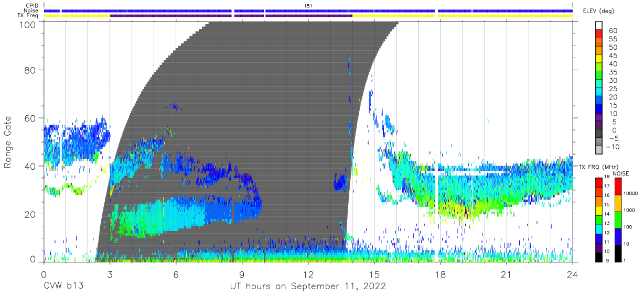Click the yellow 40–45 degree elevation swatch
The height and width of the screenshot is (297, 644).
[599, 59]
